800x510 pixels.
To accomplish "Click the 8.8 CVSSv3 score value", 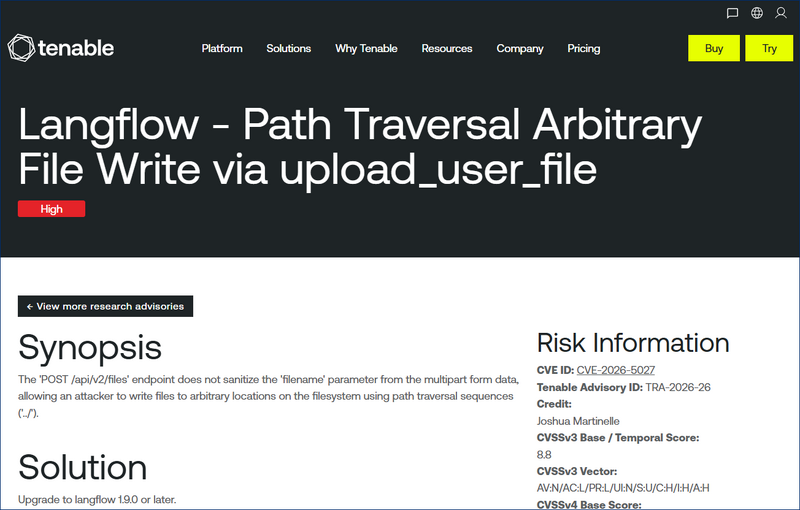I will (x=544, y=454).
